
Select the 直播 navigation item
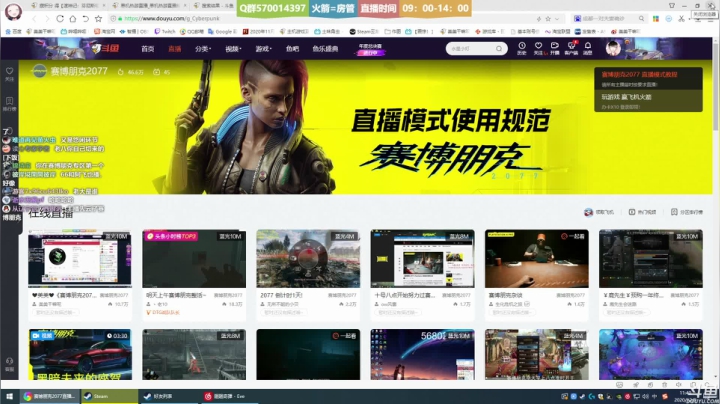point(174,49)
